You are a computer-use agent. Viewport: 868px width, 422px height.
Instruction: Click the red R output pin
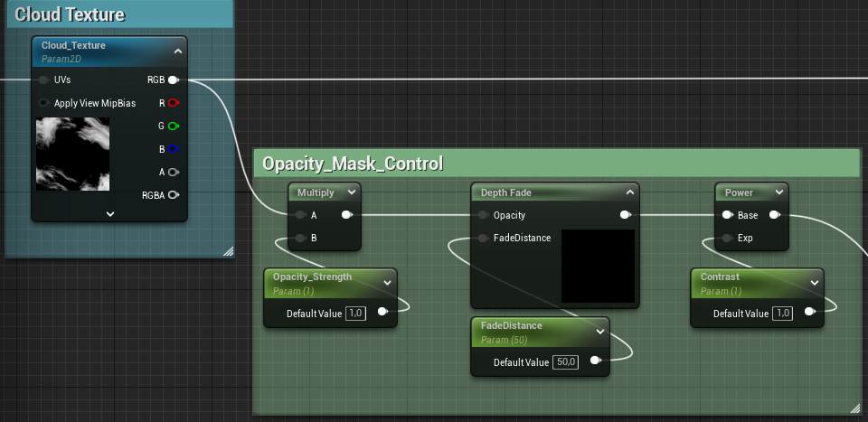pos(174,103)
